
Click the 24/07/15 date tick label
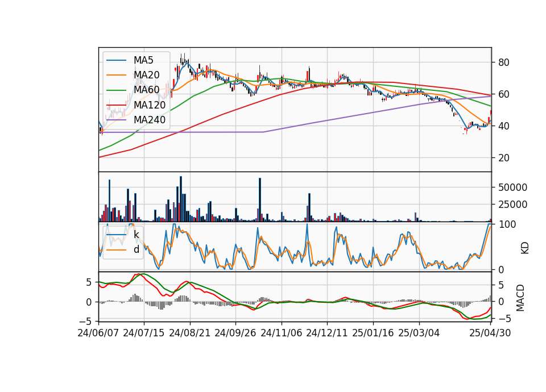pos(144,333)
